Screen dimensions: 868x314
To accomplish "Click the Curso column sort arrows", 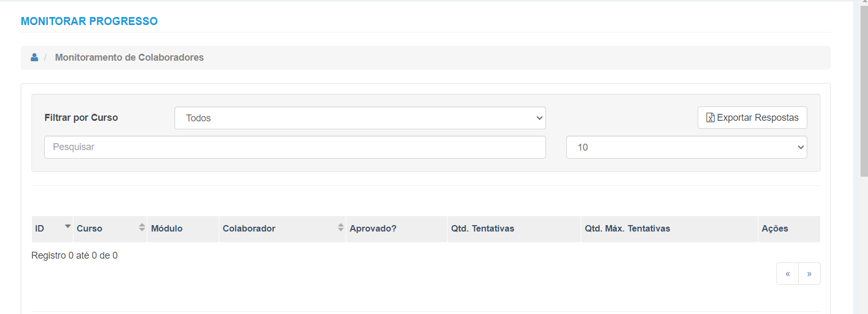I will coord(142,228).
